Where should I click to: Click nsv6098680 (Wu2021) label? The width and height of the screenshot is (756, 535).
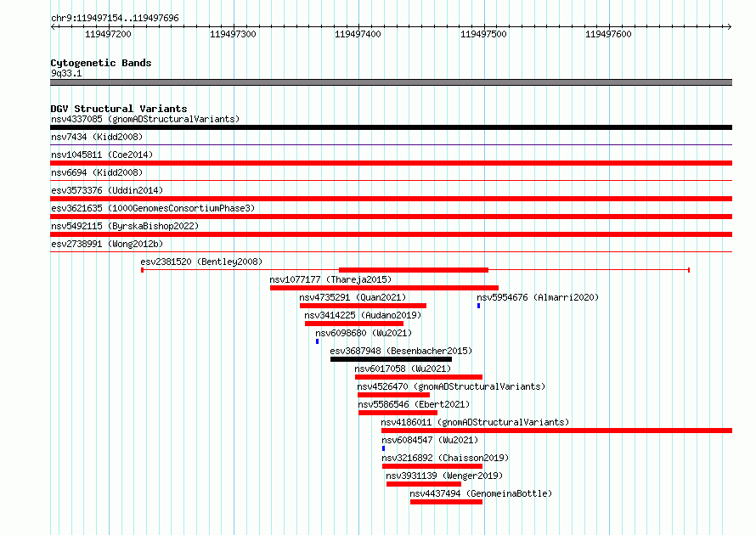click(364, 333)
